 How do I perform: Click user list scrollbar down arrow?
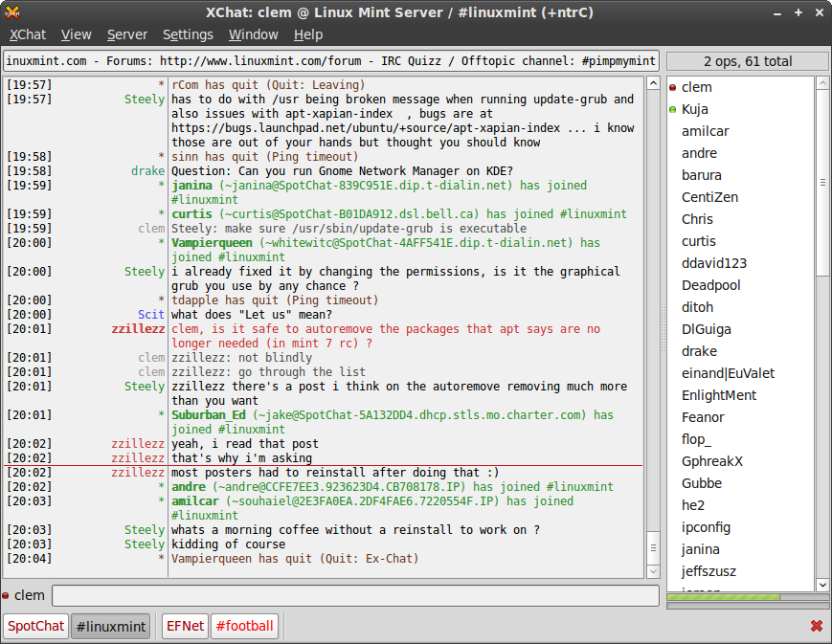pos(822,585)
